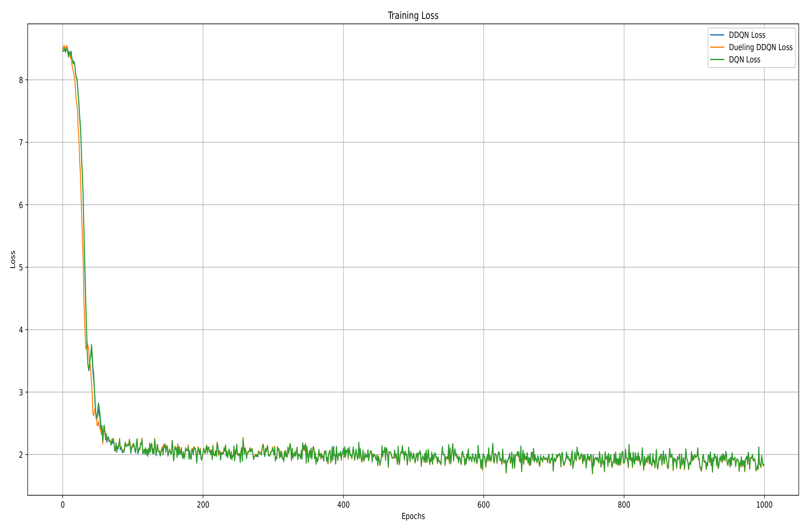The image size is (812, 528).
Task: Click y-axis tick label 8
Action: tap(21, 80)
